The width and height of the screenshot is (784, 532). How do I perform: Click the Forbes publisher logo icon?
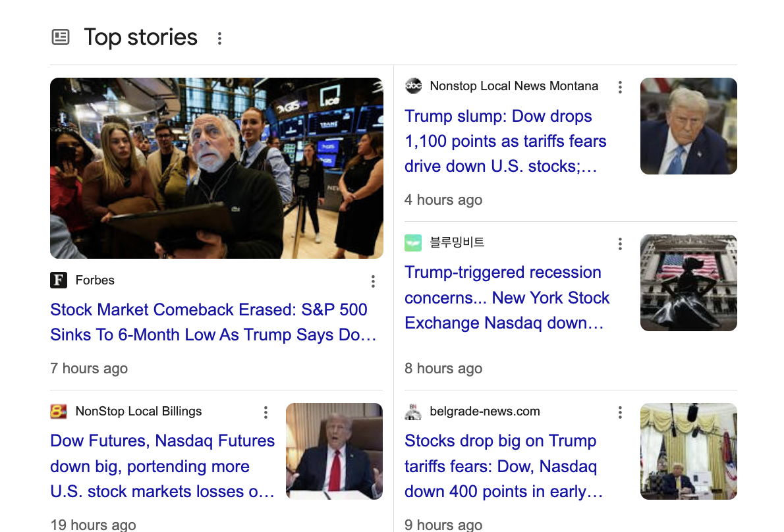pyautogui.click(x=59, y=280)
